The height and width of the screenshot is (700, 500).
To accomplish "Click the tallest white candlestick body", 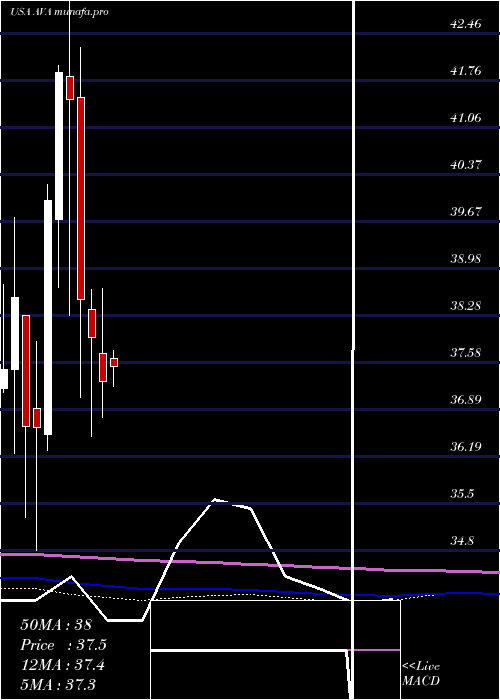I will (48, 317).
